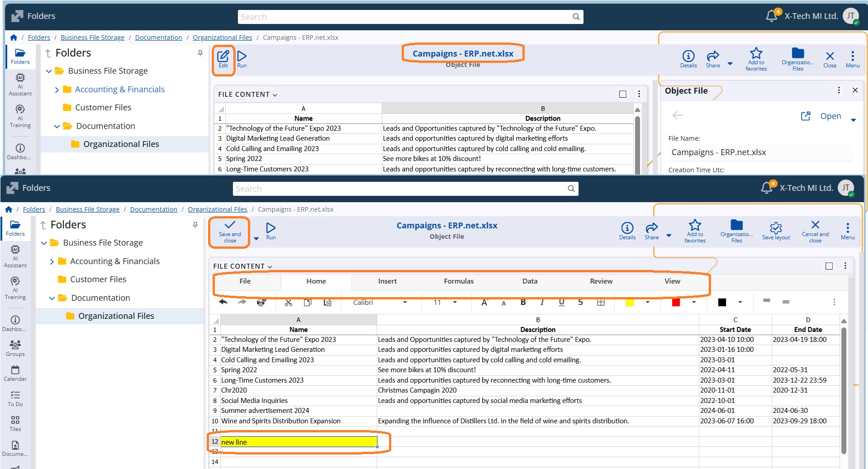
Task: Expand Accounting & Financials folder in read-only view
Action: coord(57,90)
